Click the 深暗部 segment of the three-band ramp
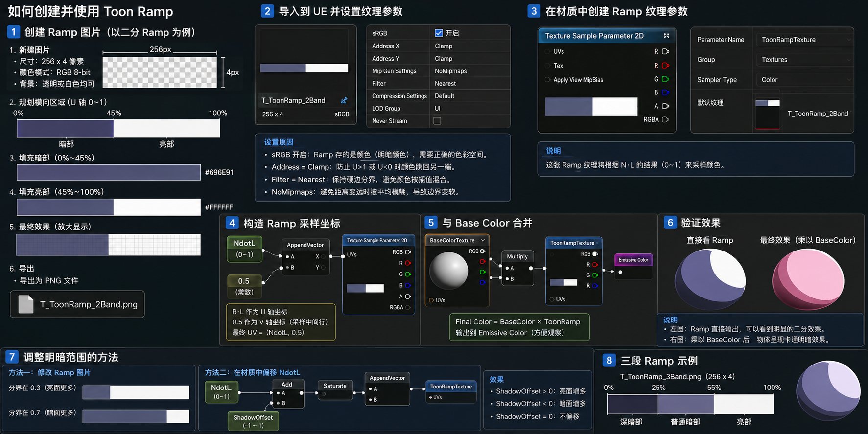 pyautogui.click(x=633, y=404)
